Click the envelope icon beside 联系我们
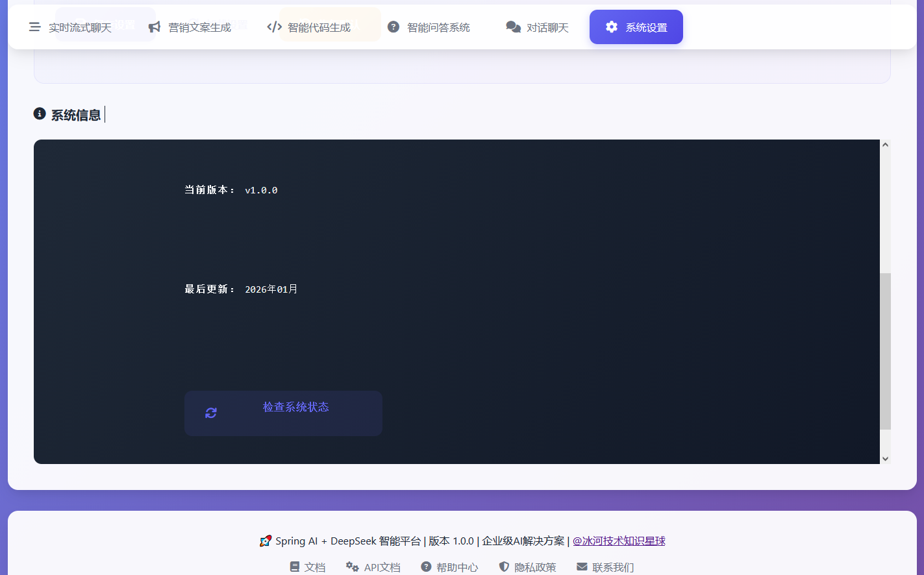 pos(582,567)
